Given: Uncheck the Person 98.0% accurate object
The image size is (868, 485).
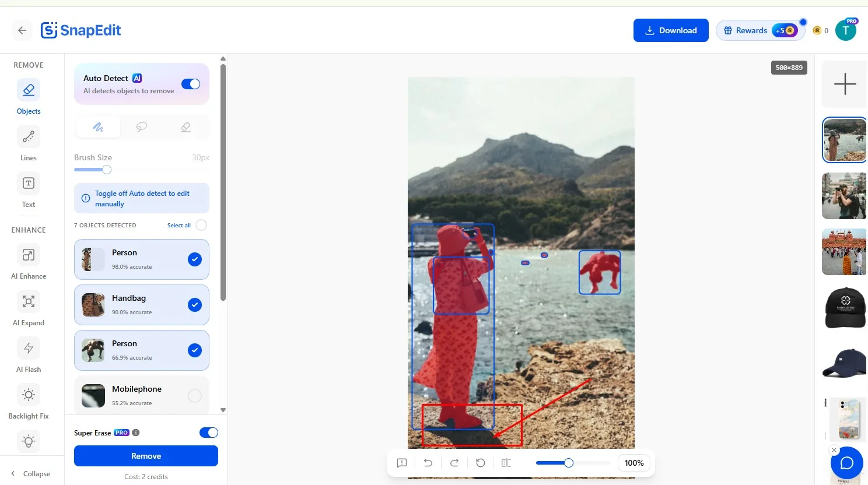Looking at the screenshot, I should click(195, 259).
